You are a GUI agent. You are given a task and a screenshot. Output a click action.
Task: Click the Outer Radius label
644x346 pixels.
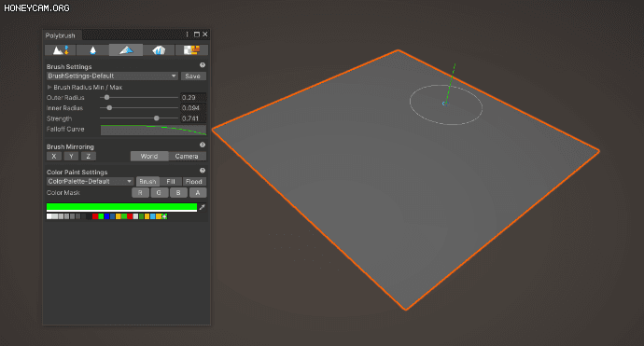[x=65, y=98]
